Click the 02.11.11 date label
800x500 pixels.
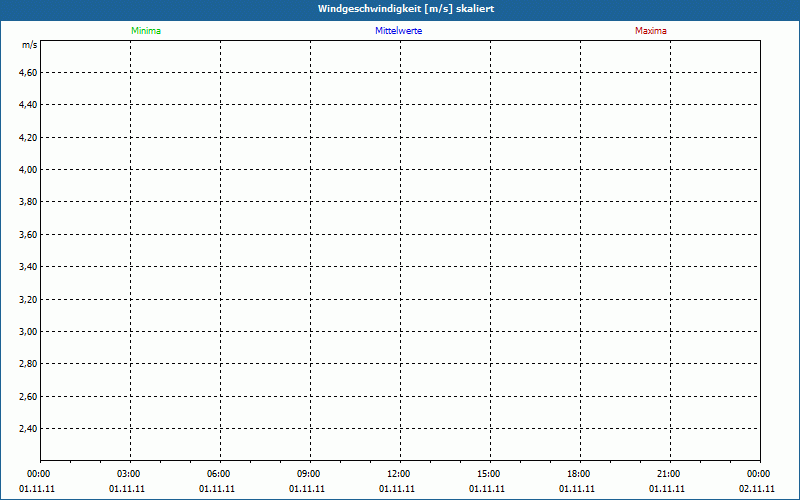pyautogui.click(x=757, y=489)
